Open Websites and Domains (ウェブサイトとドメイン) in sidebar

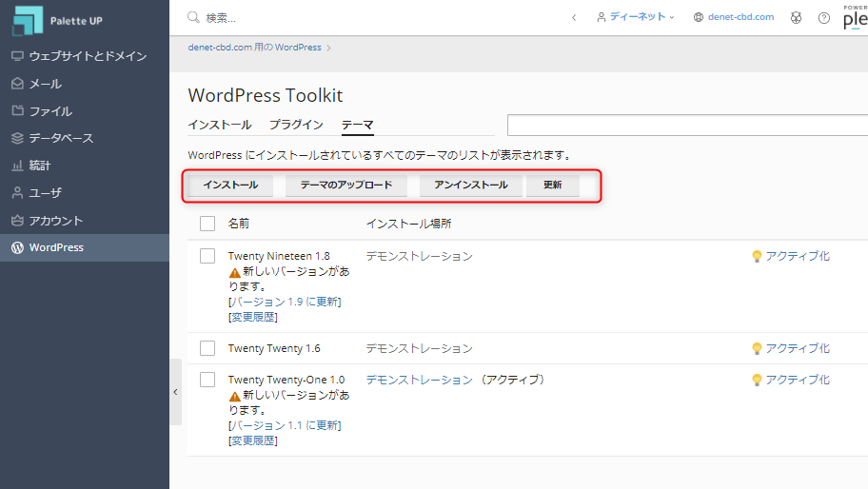point(85,56)
